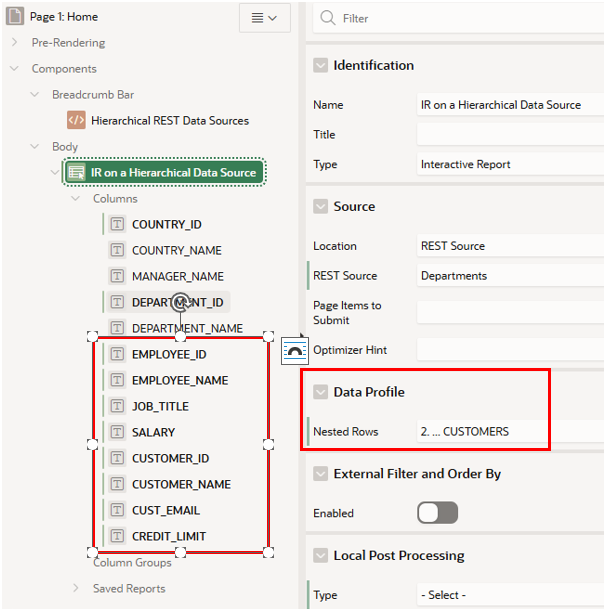605x609 pixels.
Task: Open the Local Post Processing Type select
Action: tap(510, 595)
